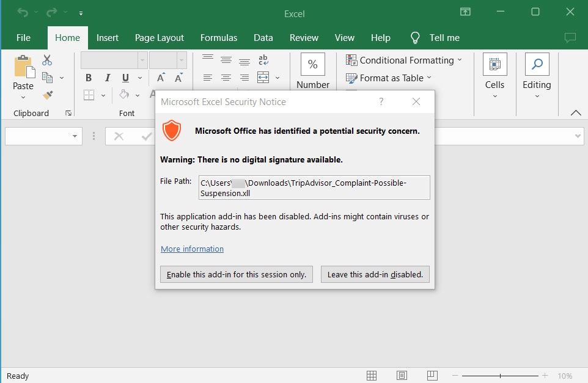Click the Normal view icon in status bar
The width and height of the screenshot is (588, 383).
tap(371, 376)
